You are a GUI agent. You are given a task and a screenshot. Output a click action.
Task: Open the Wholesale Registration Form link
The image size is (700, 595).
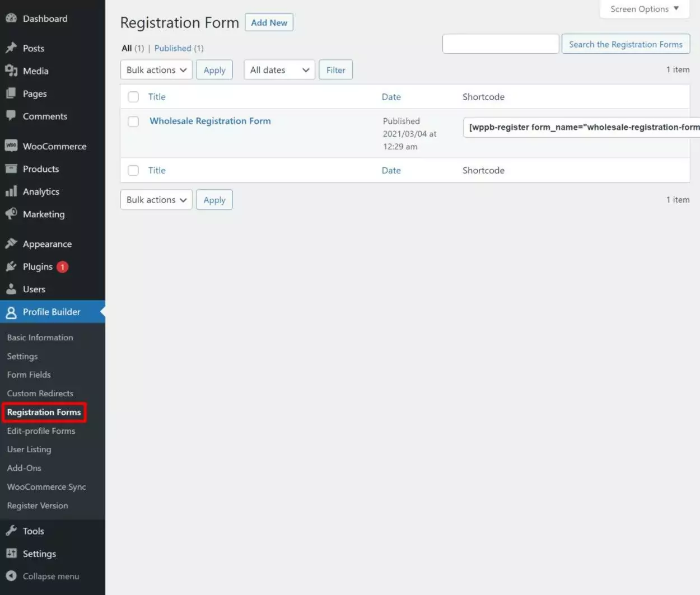210,121
